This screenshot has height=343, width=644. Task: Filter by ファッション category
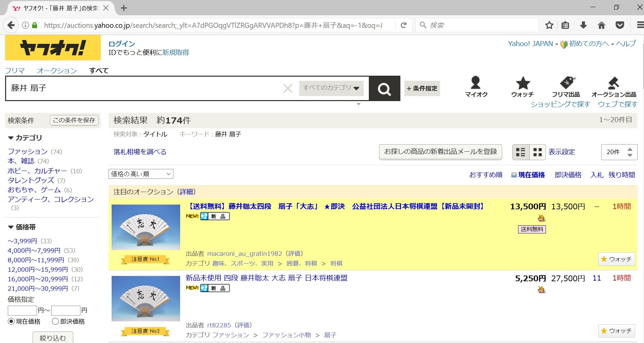pyautogui.click(x=27, y=151)
